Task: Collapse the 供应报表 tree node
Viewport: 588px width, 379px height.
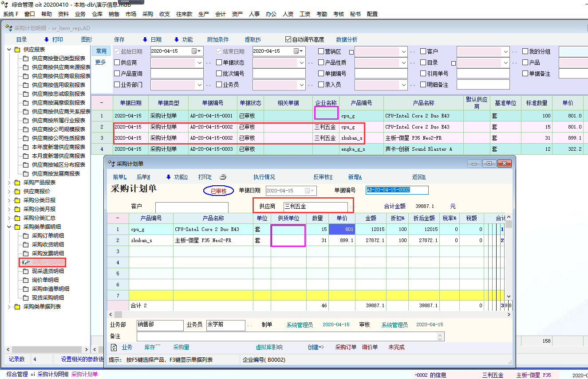Action: point(10,49)
